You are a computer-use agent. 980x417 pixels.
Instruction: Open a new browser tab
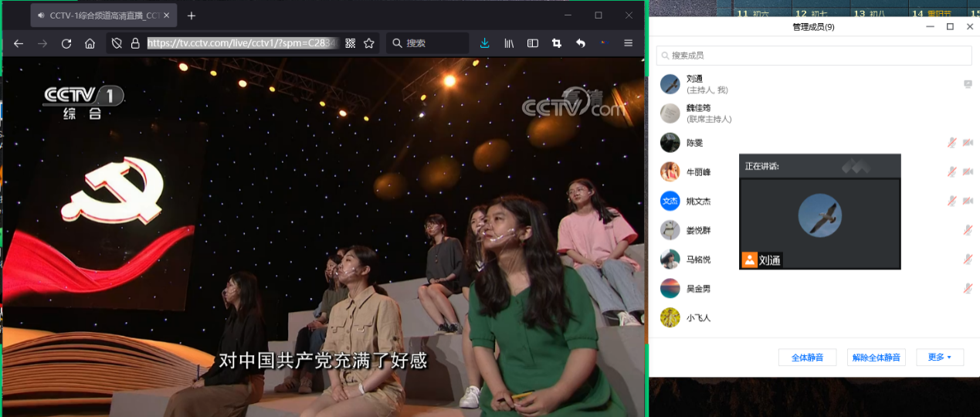192,15
